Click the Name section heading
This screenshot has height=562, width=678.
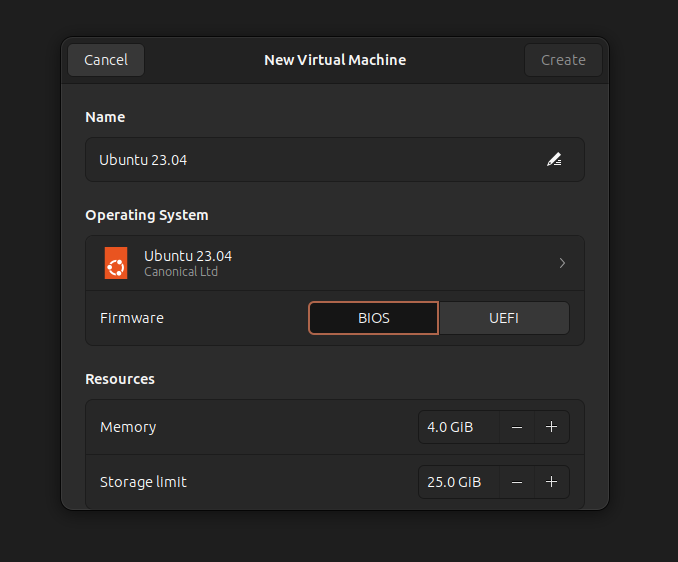(x=105, y=117)
